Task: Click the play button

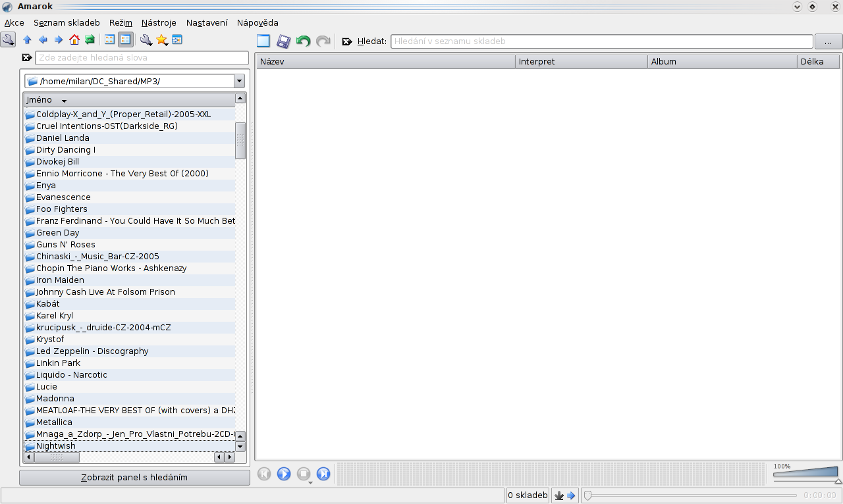Action: [284, 474]
